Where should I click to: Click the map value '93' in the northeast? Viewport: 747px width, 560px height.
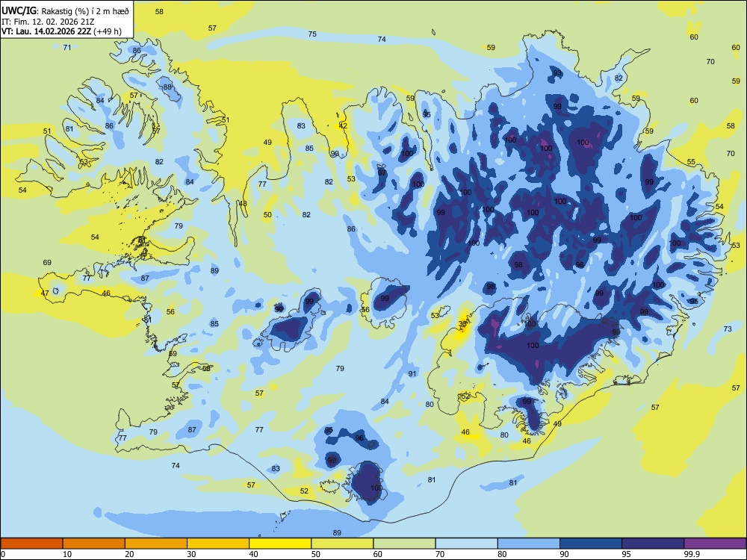tap(557, 73)
